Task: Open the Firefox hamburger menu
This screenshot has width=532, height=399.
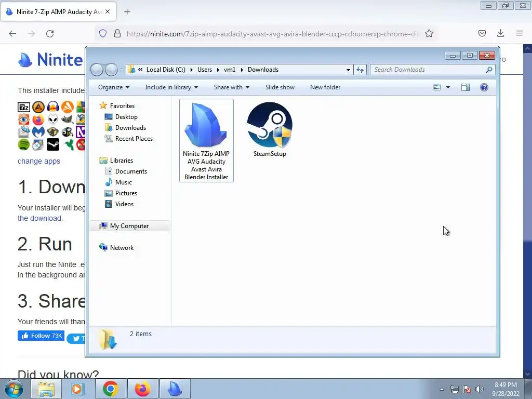Action: 520,33
